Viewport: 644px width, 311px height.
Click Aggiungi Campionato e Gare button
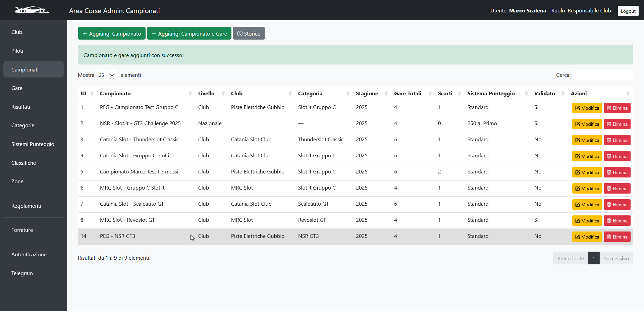[189, 34]
